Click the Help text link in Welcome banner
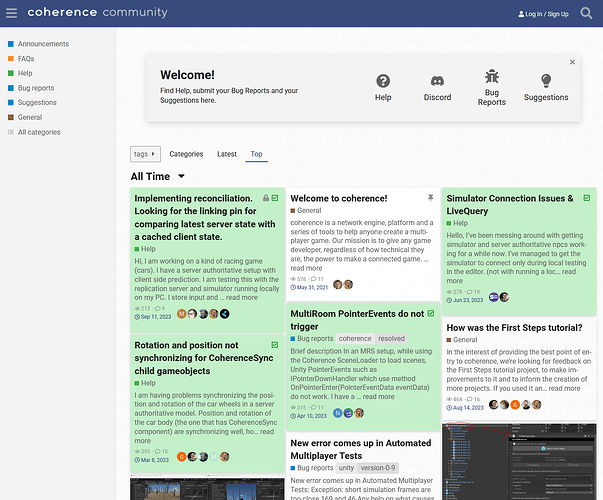 pos(383,97)
